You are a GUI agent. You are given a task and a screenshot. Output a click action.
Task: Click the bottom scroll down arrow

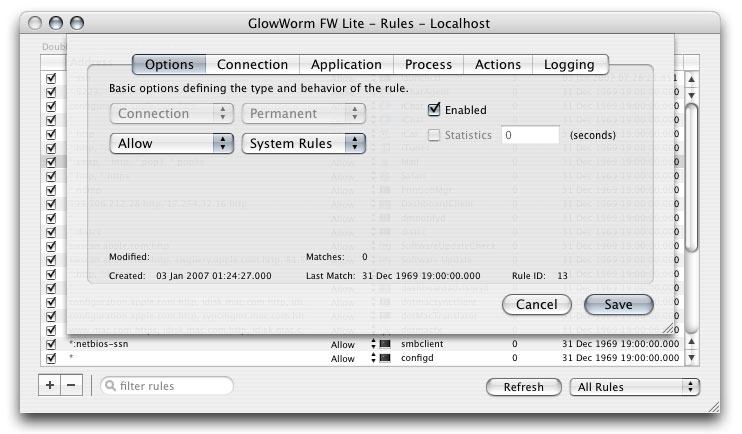tap(692, 357)
